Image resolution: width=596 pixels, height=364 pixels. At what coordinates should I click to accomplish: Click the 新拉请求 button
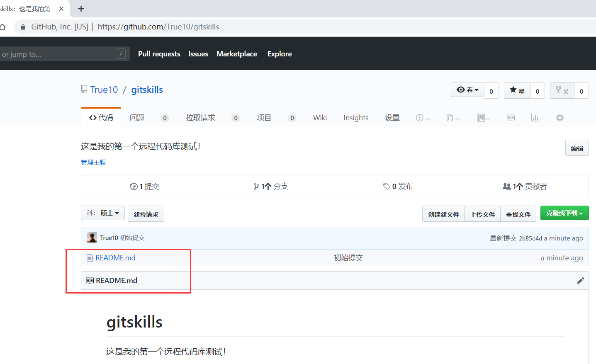[146, 214]
